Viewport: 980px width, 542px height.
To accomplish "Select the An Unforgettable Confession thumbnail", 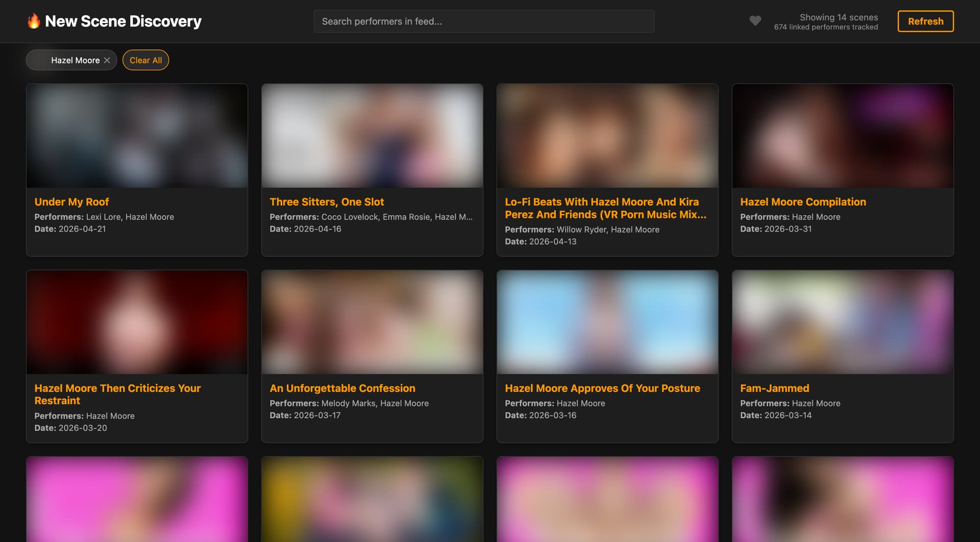I will tap(372, 322).
